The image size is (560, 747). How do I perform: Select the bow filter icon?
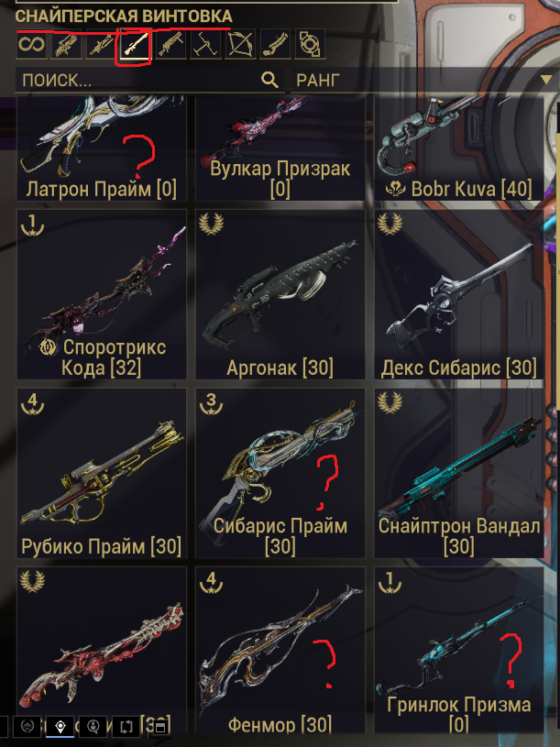240,45
